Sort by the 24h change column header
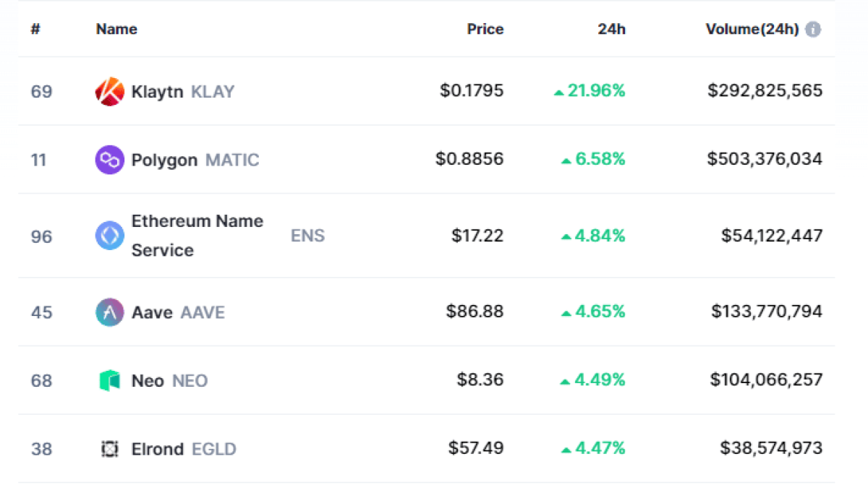Image resolution: width=868 pixels, height=488 pixels. click(612, 30)
